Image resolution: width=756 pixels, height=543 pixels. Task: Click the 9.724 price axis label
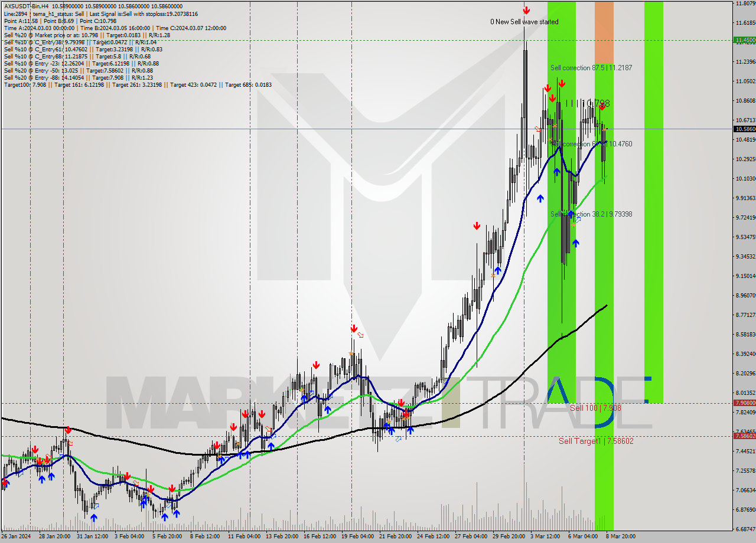745,217
